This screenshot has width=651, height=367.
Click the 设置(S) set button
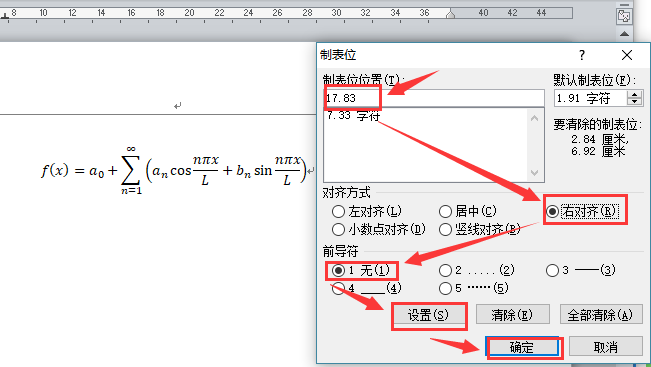click(428, 315)
